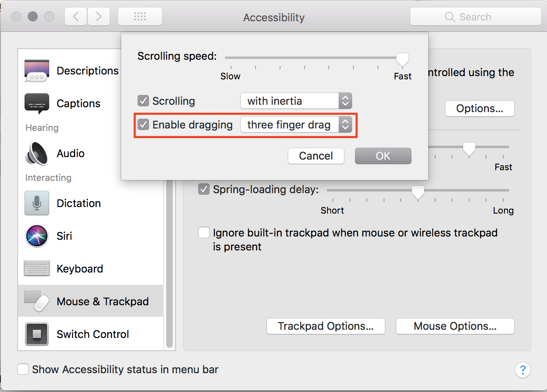Confirm with the OK button
Image resolution: width=547 pixels, height=392 pixels.
click(383, 156)
